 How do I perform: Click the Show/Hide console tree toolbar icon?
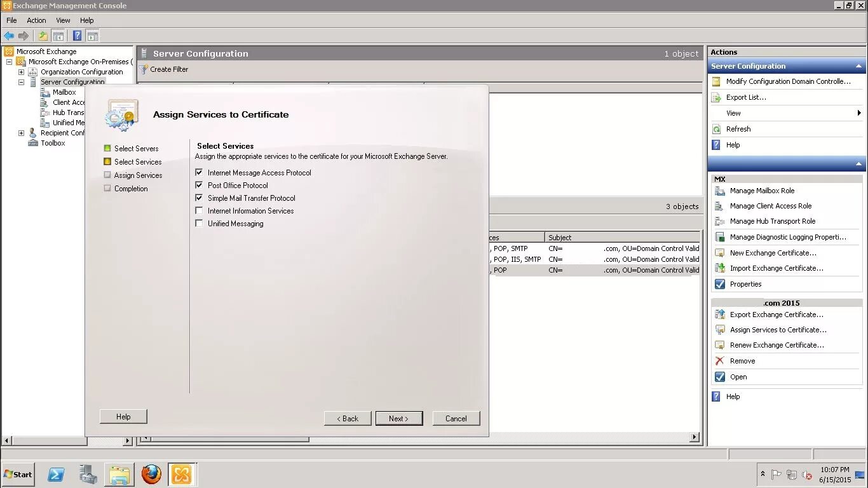point(58,36)
